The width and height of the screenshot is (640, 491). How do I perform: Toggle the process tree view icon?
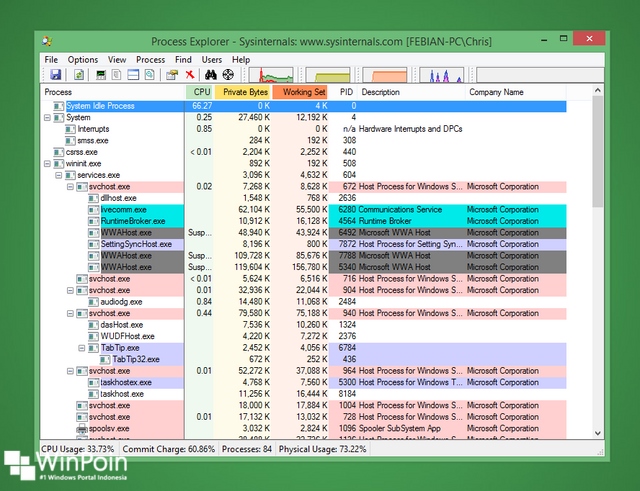[117, 75]
